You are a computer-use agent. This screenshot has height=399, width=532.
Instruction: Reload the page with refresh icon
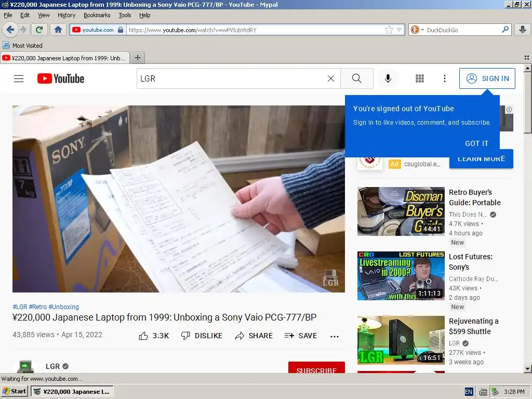[39, 30]
